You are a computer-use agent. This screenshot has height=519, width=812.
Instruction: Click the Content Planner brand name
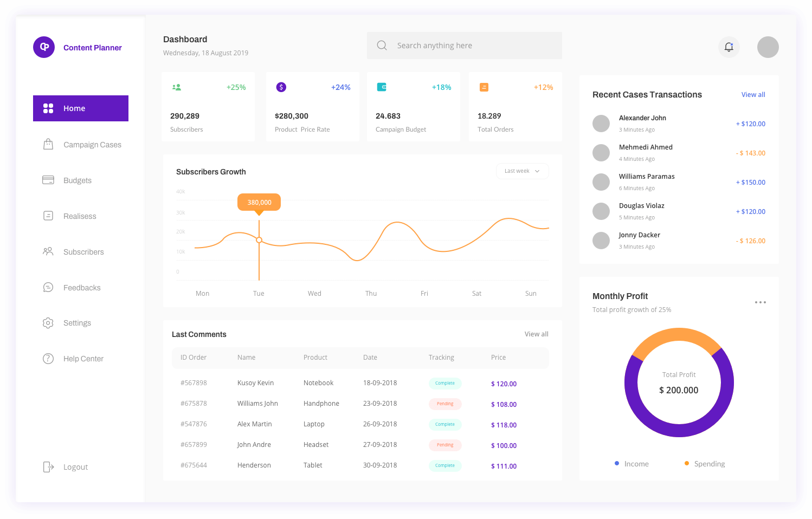[x=93, y=48]
